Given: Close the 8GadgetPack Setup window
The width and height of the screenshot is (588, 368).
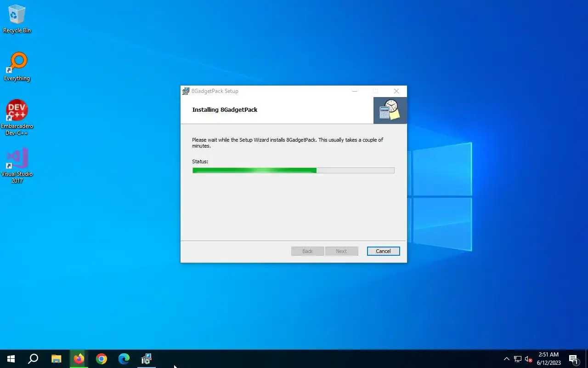Looking at the screenshot, I should [396, 91].
